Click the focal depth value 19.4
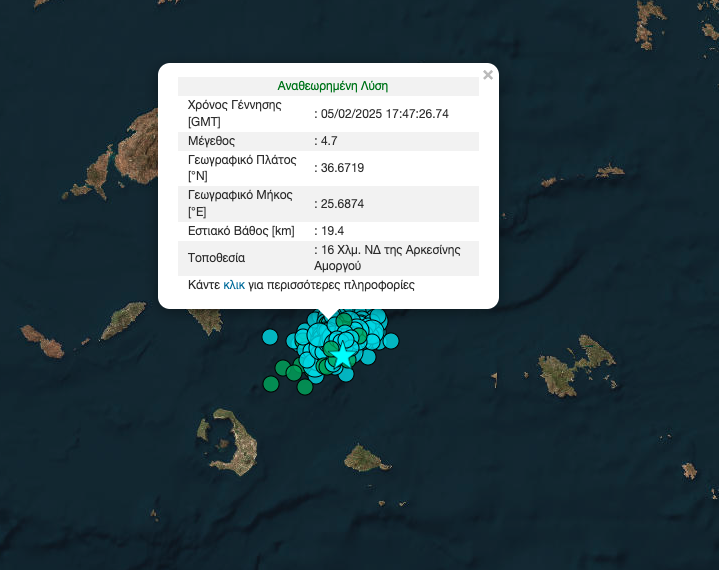The width and height of the screenshot is (719, 570). pyautogui.click(x=332, y=230)
